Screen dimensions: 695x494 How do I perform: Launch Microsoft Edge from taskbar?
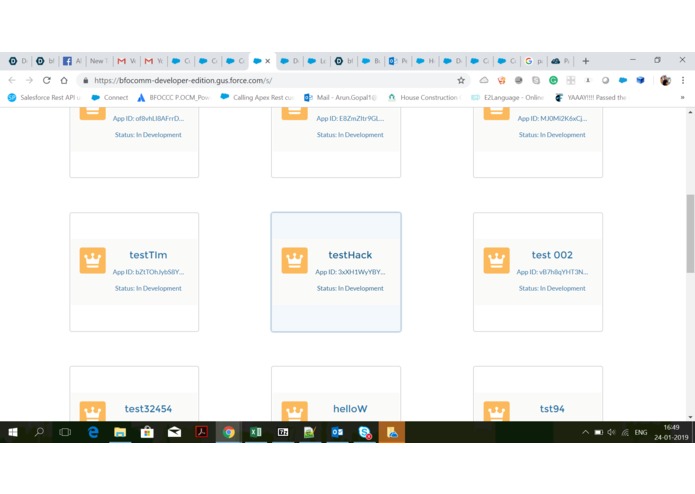click(93, 432)
